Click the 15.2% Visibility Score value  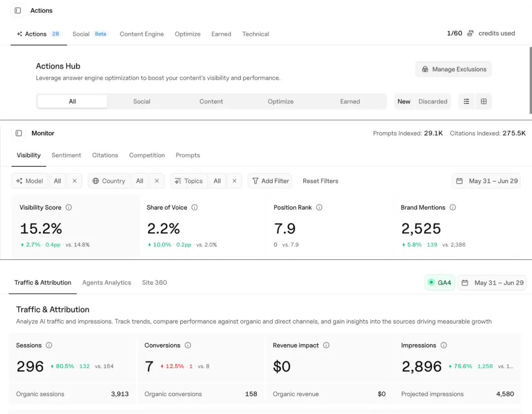41,228
